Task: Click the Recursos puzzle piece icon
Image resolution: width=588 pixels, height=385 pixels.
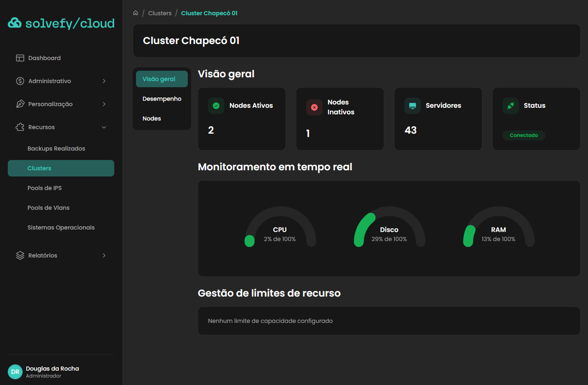Action: [x=20, y=127]
